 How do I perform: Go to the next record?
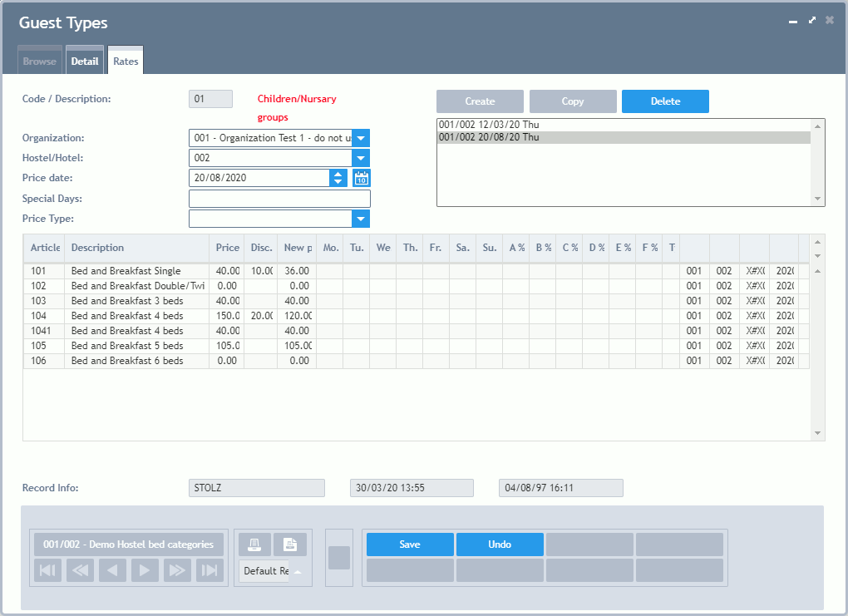tap(145, 570)
